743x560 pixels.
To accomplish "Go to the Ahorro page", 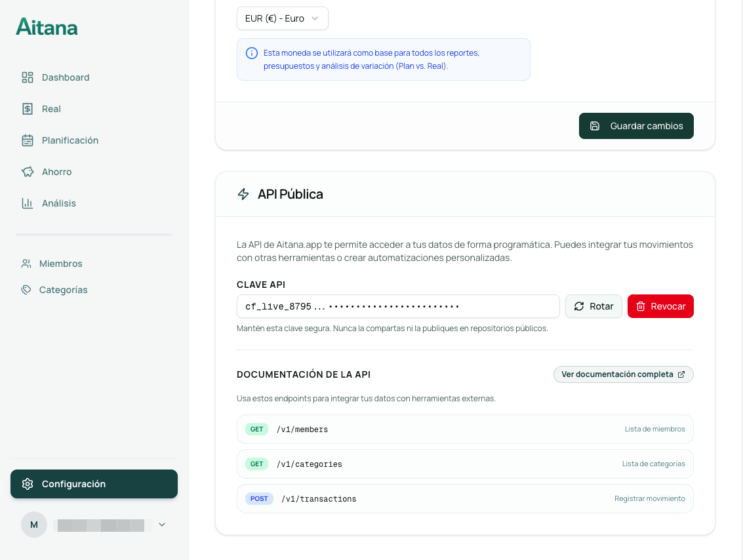I will [56, 172].
